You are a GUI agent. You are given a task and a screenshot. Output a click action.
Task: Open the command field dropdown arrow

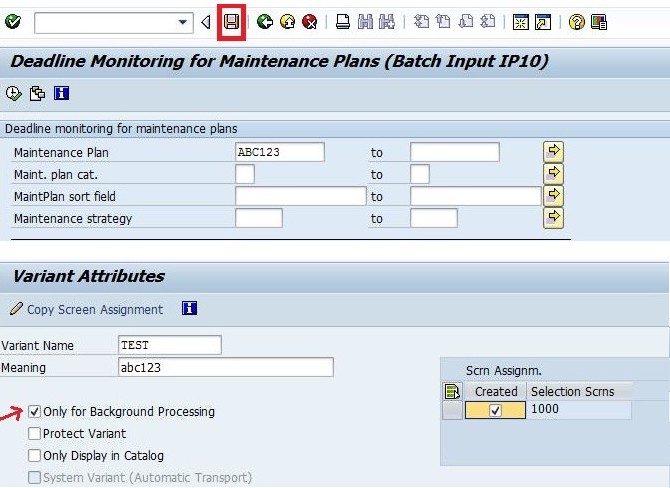(182, 22)
